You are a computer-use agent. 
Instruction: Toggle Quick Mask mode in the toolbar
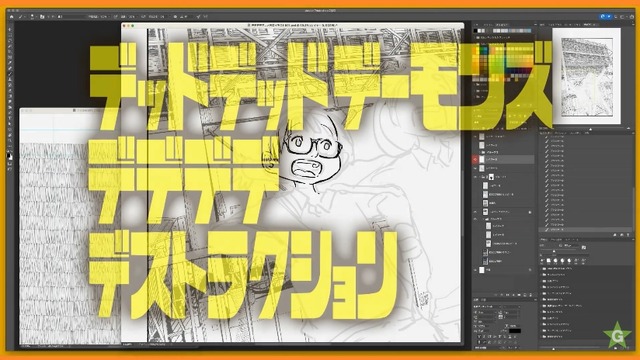[10, 164]
